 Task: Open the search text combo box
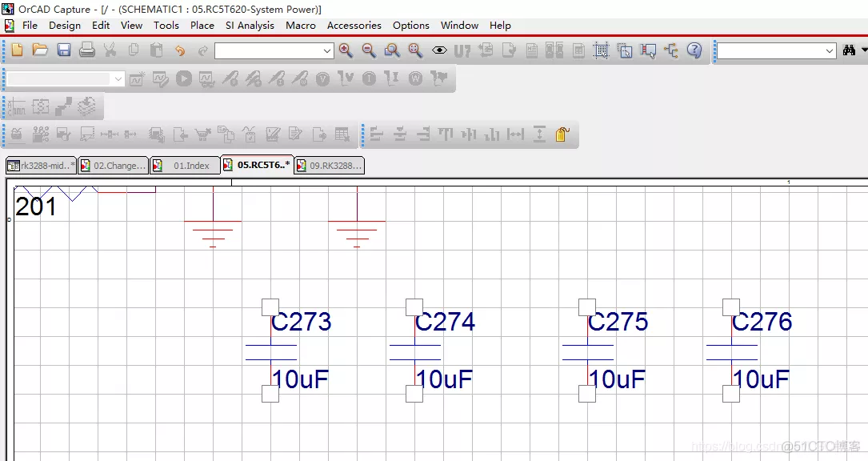click(777, 50)
